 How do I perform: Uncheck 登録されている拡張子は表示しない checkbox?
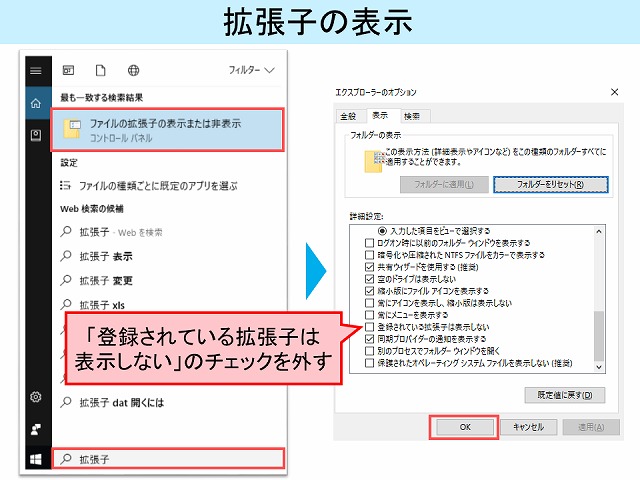(x=369, y=327)
